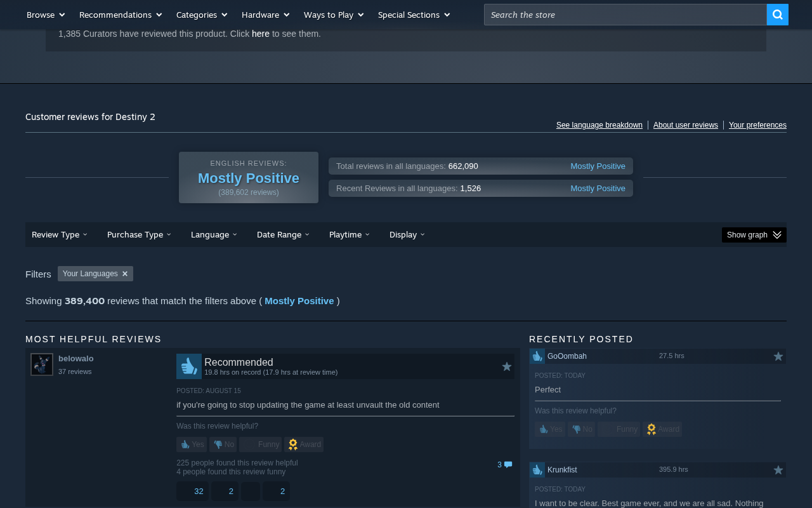Click English Reviews Mostly Positive summary box
Viewport: 812px width, 508px height.
tap(249, 178)
